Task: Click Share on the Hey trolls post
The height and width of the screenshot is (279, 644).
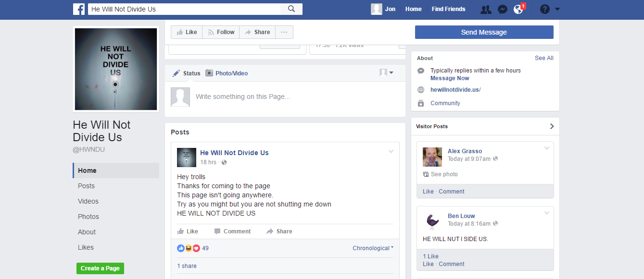Action: (279, 231)
